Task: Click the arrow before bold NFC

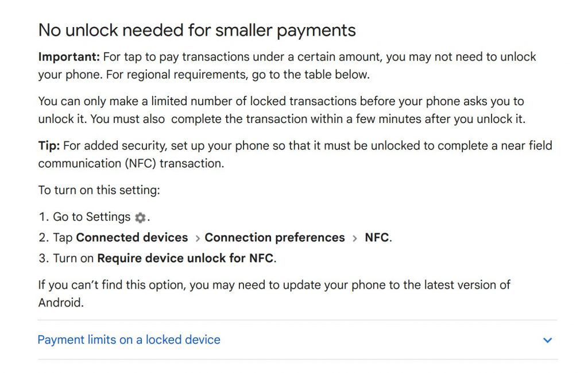Action: [354, 239]
